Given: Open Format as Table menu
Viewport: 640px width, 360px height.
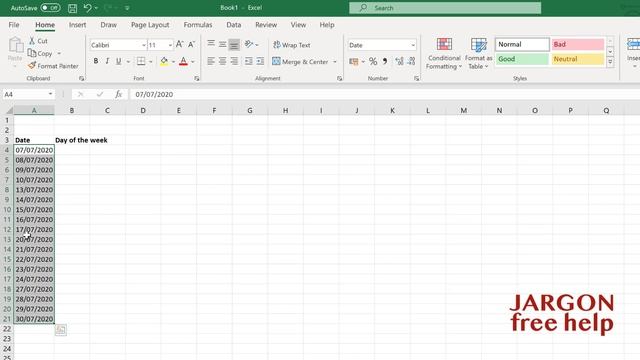Looking at the screenshot, I should point(478,53).
